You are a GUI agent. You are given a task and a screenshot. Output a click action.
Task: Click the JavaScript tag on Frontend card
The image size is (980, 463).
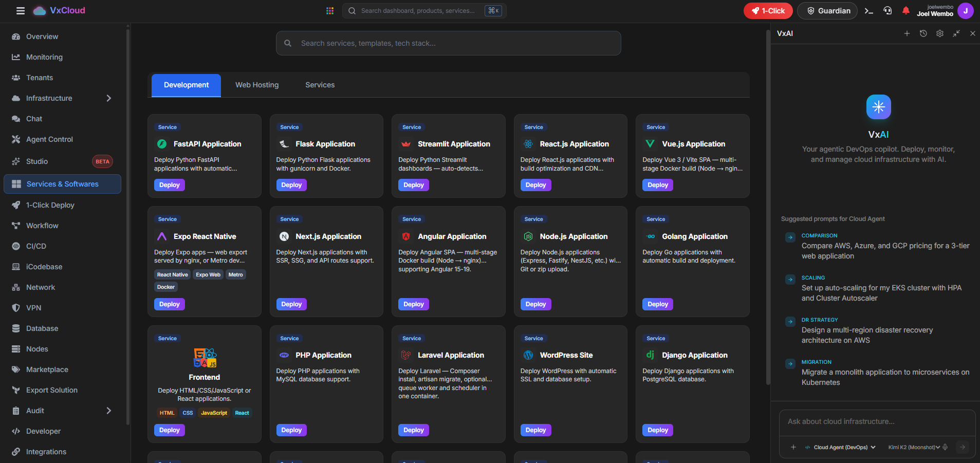coord(214,413)
